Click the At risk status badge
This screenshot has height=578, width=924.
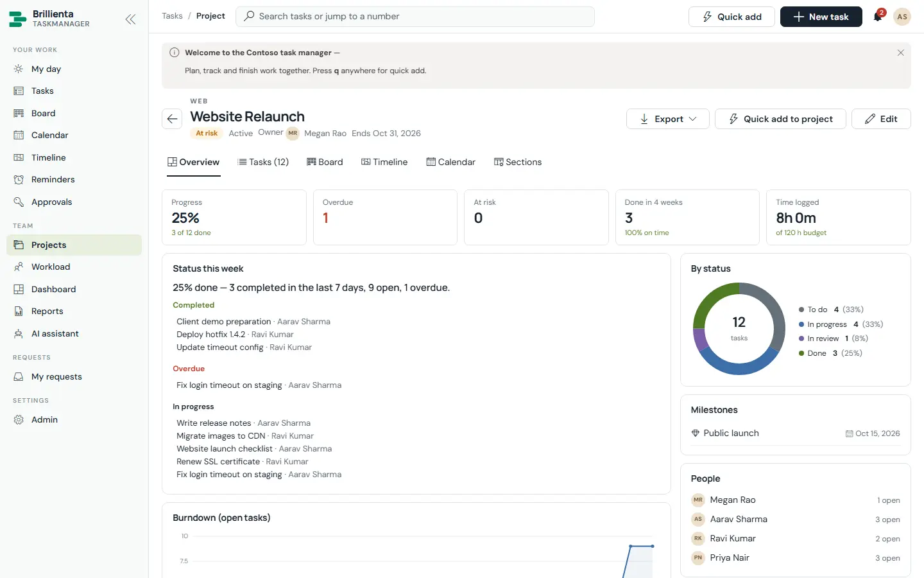pyautogui.click(x=207, y=133)
